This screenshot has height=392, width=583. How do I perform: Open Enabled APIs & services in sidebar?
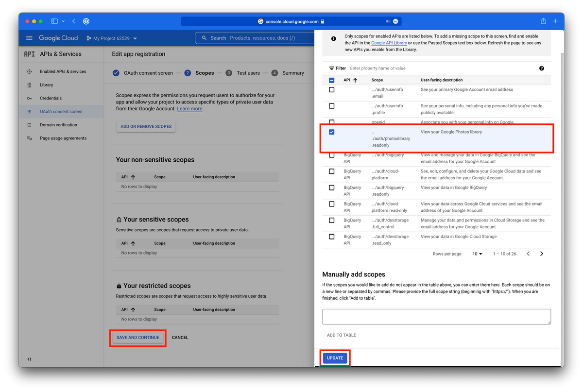[x=63, y=71]
